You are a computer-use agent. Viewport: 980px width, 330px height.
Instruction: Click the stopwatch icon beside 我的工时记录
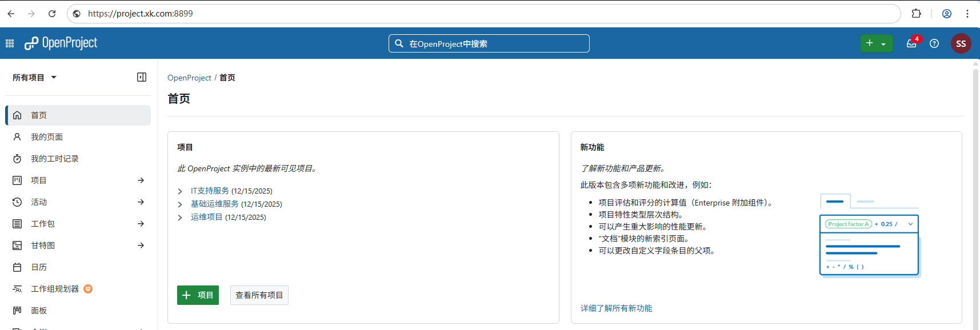click(17, 159)
